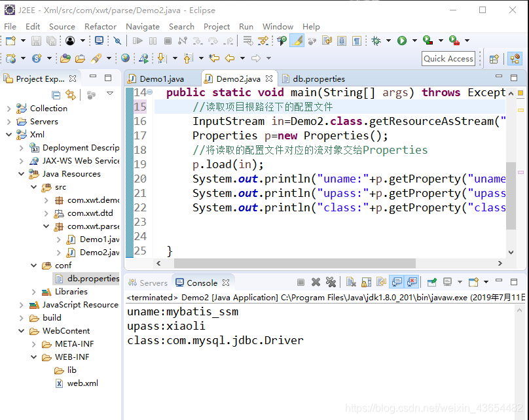Click the Debug bug toolbar icon
This screenshot has width=529, height=420.
tap(376, 41)
